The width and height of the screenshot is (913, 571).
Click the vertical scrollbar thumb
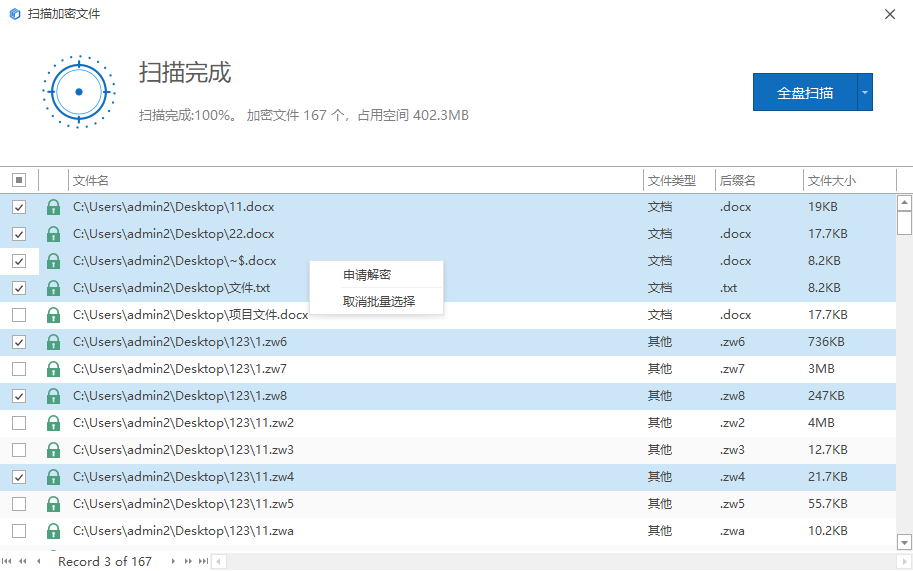click(x=904, y=222)
